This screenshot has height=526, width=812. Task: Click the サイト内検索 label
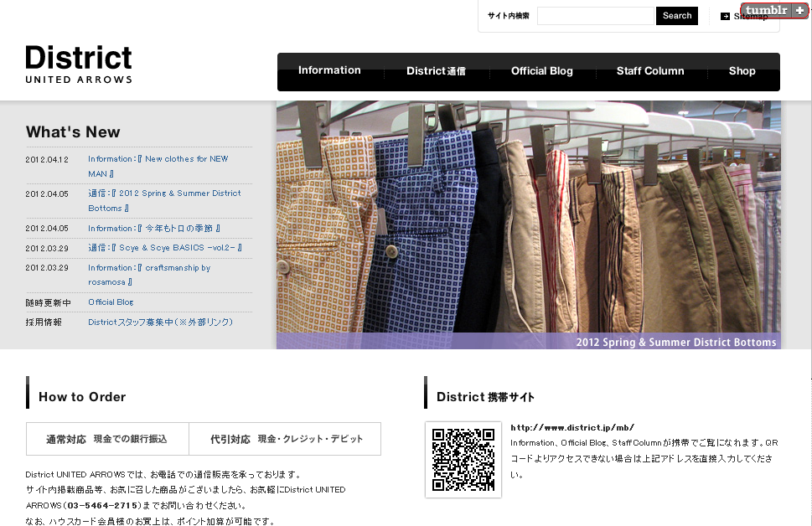tap(508, 16)
